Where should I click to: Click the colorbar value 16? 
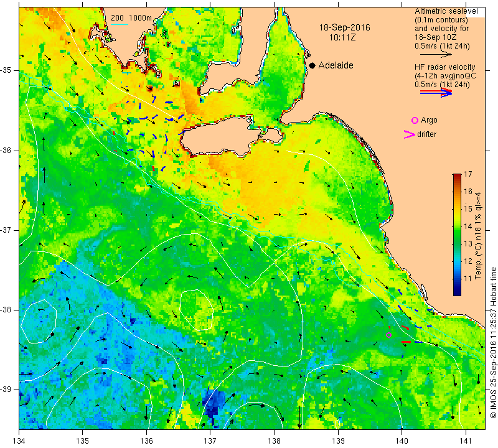click(468, 192)
